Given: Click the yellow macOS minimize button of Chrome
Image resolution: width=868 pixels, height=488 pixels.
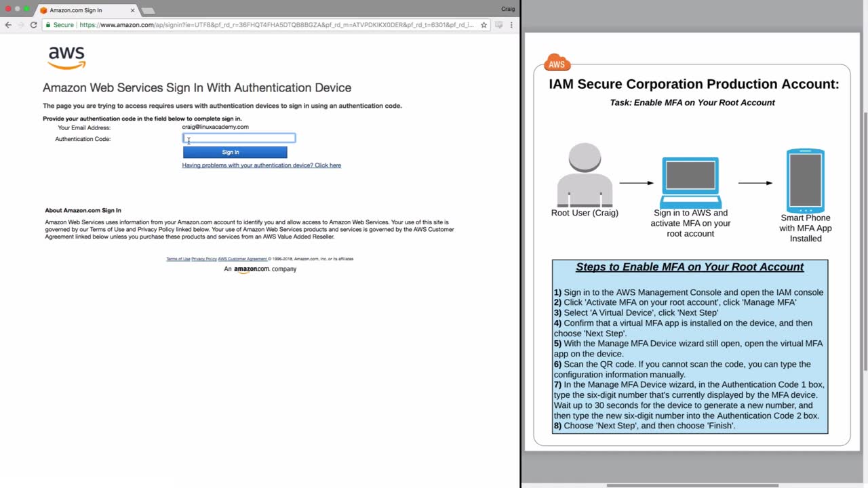Looking at the screenshot, I should click(x=18, y=9).
